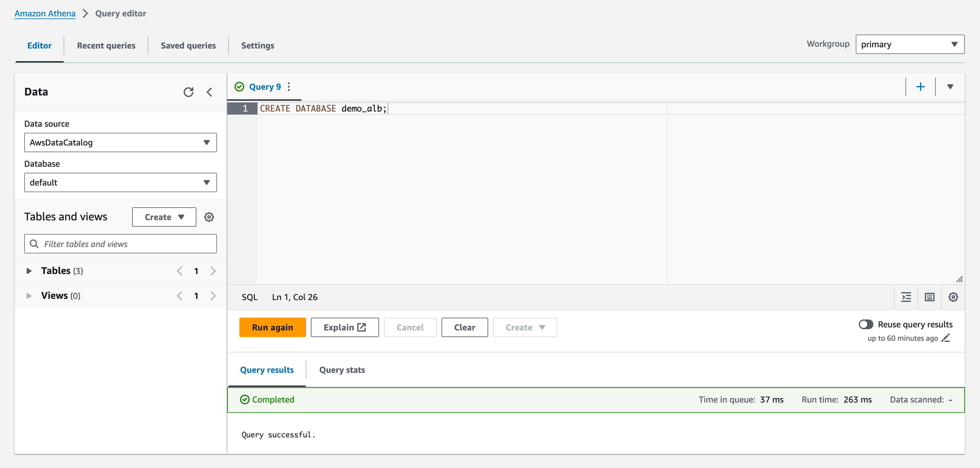Screen dimensions: 980x468
Task: Click the SQL language label
Action: 250,297
